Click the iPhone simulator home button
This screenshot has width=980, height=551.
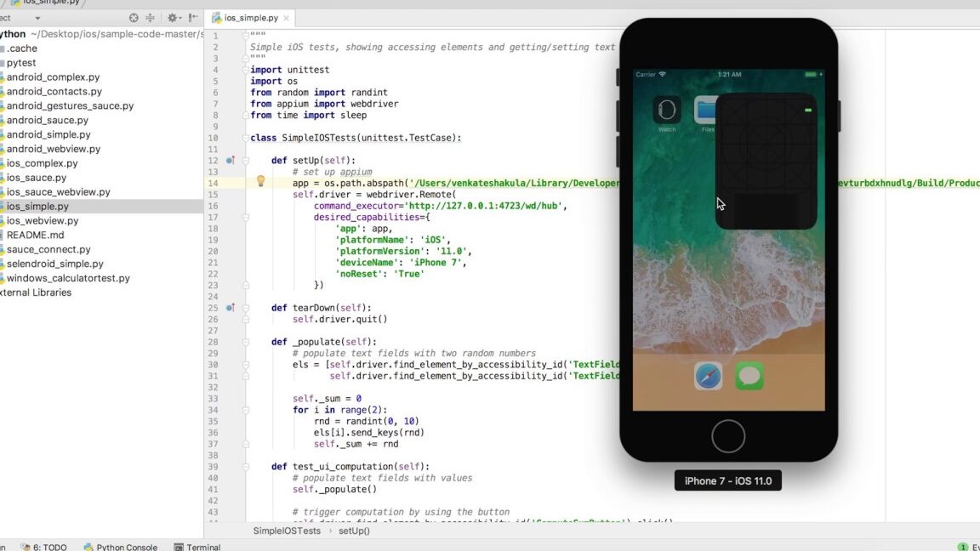pyautogui.click(x=728, y=436)
